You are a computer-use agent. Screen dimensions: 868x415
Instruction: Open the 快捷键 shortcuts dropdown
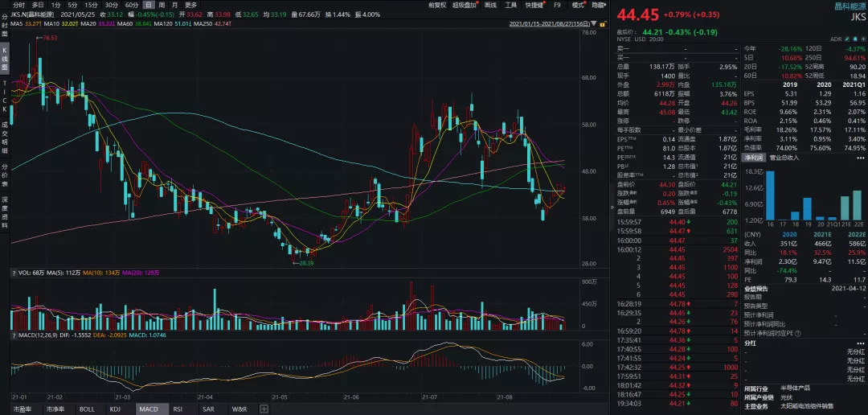point(536,5)
